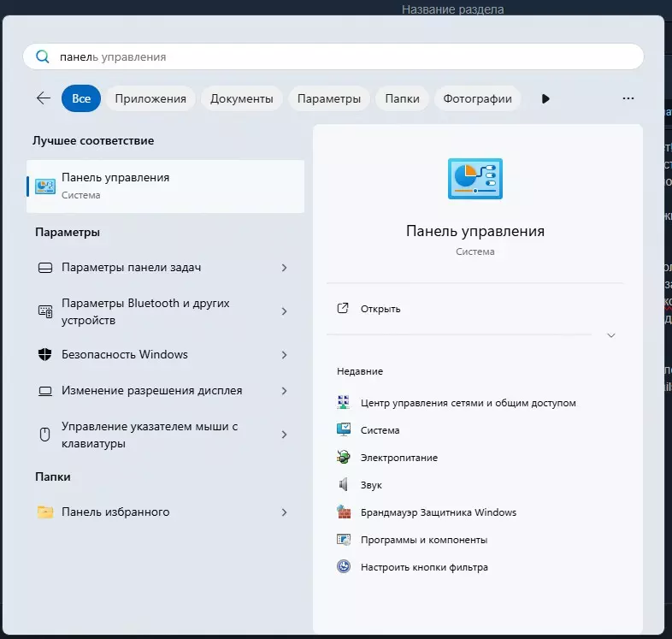The height and width of the screenshot is (639, 672).
Task: Open Программы и компоненты recent item
Action: tap(424, 540)
